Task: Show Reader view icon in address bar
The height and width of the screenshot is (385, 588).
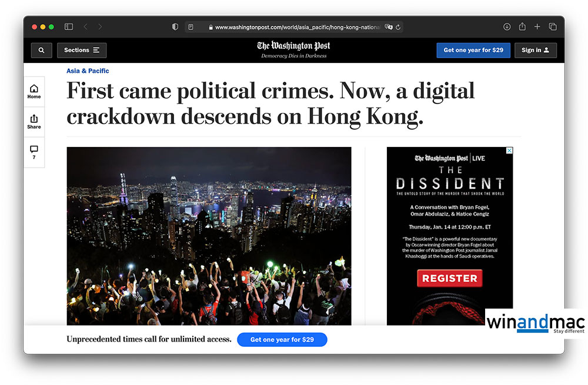Action: pos(191,27)
